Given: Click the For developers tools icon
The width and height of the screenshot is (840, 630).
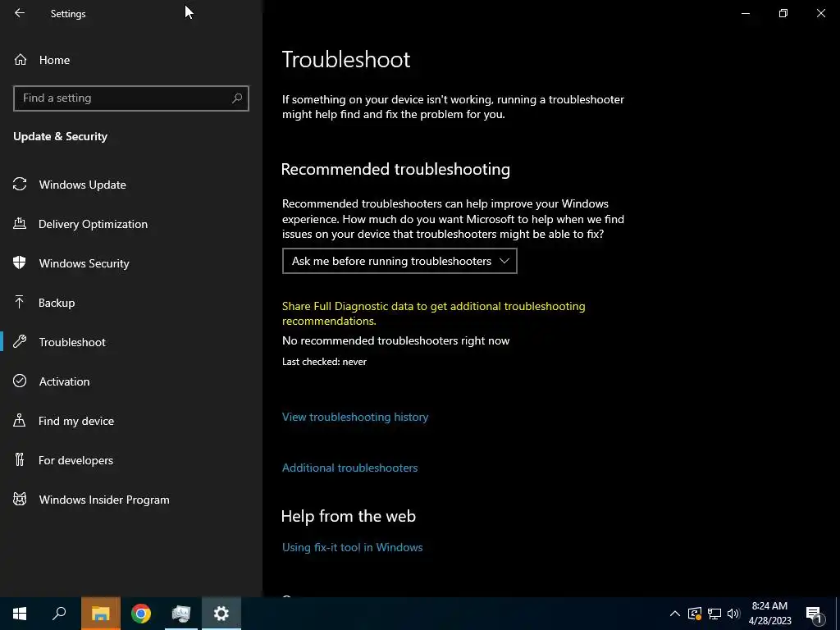Looking at the screenshot, I should tap(20, 459).
